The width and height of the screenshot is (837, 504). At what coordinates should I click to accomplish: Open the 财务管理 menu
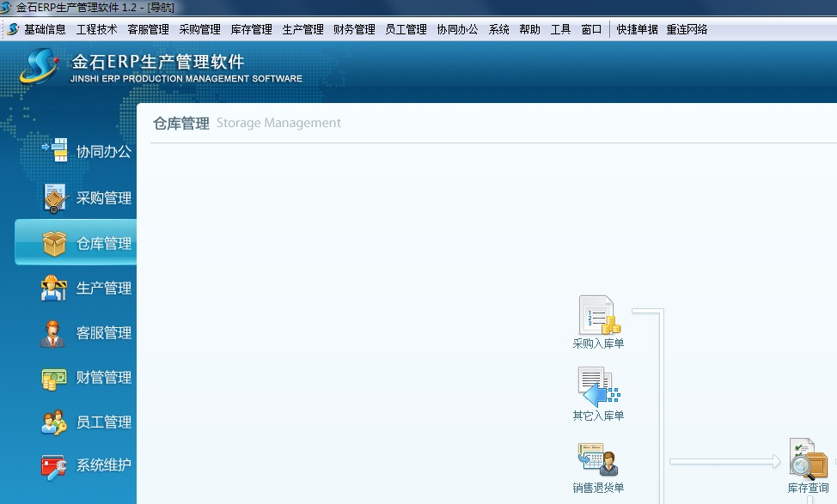point(354,28)
